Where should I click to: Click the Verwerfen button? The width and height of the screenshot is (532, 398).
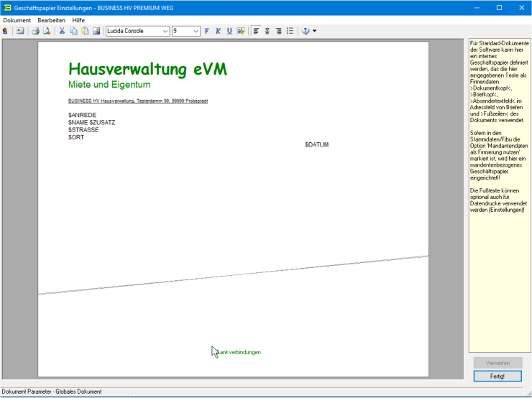tap(497, 363)
